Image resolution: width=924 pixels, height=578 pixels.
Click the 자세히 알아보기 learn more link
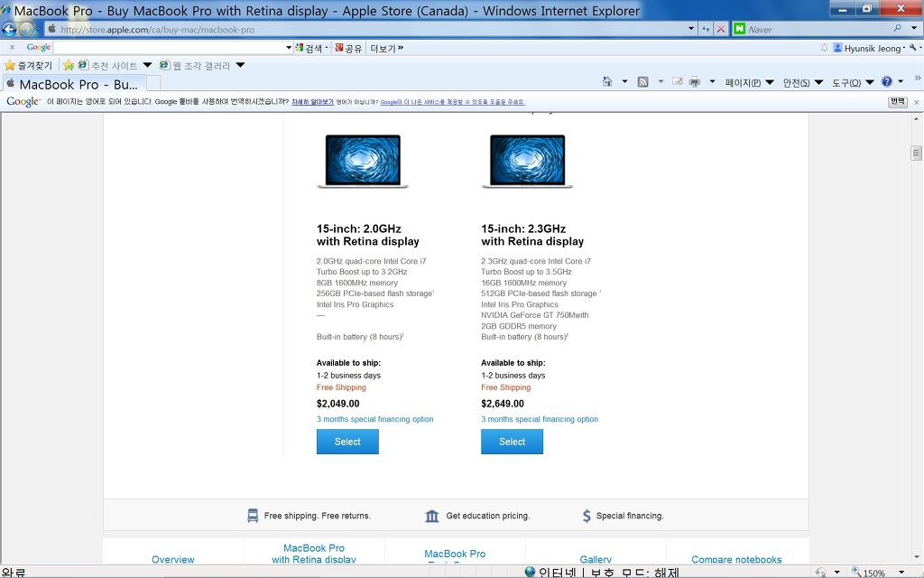312,102
